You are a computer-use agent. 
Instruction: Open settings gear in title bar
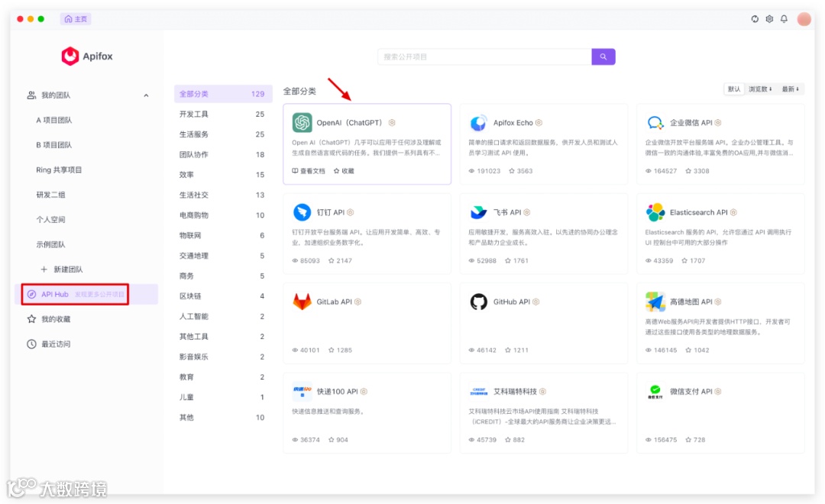click(769, 19)
